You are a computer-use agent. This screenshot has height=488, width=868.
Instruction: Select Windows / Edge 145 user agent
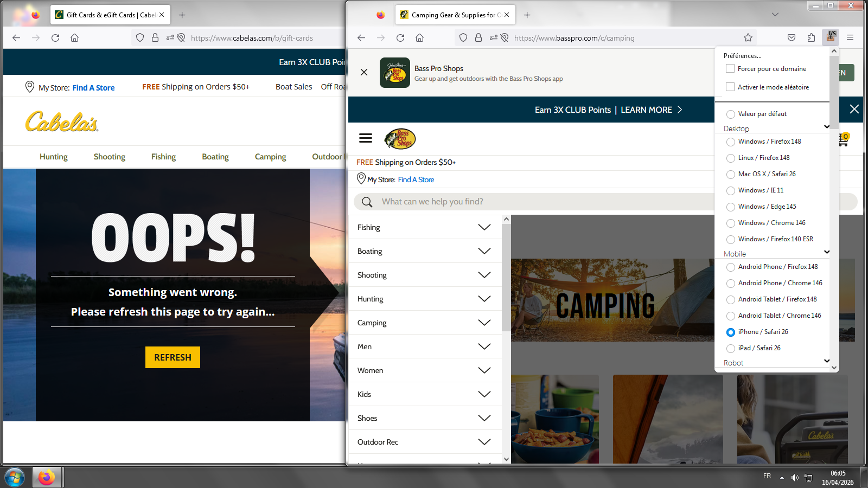(x=731, y=207)
